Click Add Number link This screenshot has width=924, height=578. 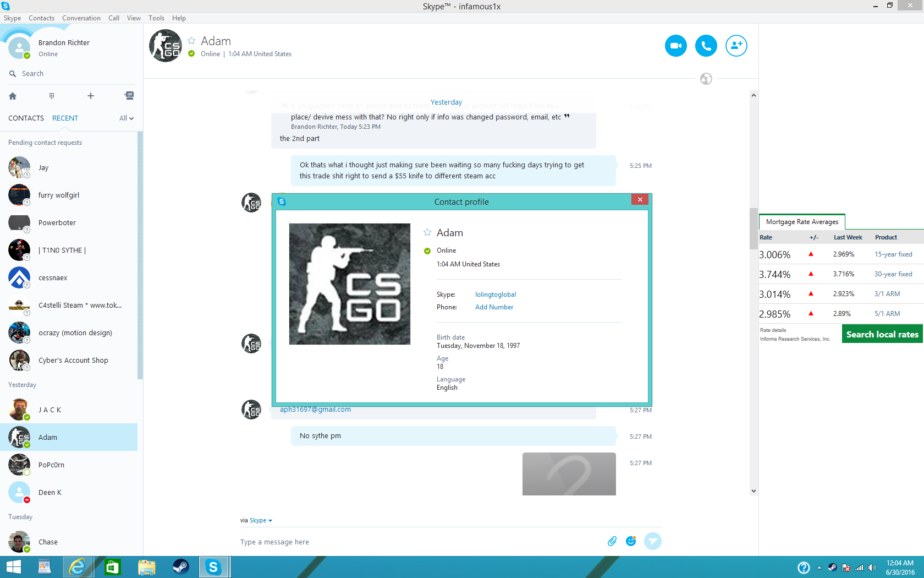coord(494,307)
